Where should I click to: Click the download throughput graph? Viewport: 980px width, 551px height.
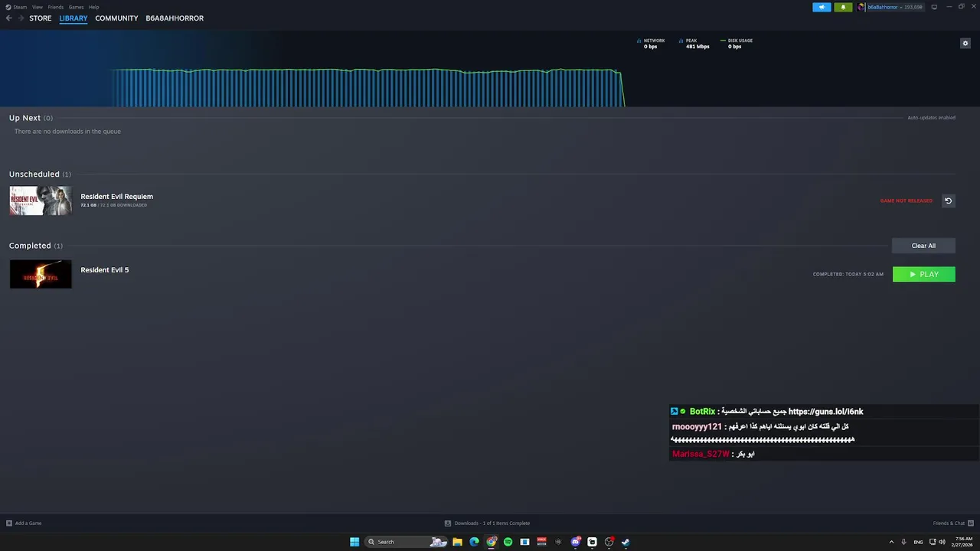coord(367,87)
